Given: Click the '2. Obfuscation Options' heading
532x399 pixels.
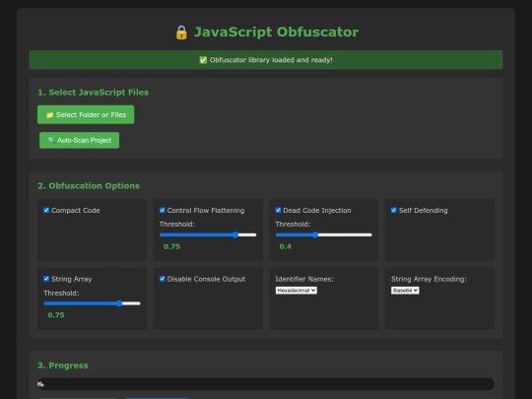Looking at the screenshot, I should [89, 186].
